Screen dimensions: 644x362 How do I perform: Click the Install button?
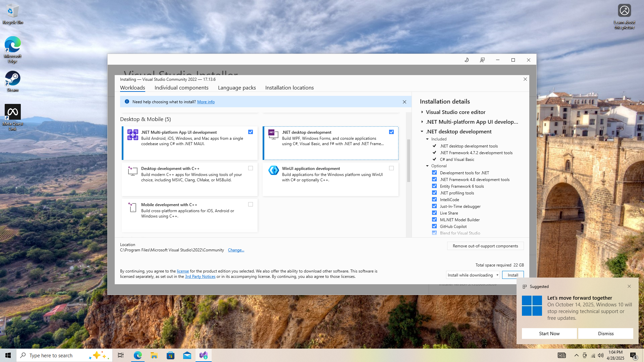(513, 275)
